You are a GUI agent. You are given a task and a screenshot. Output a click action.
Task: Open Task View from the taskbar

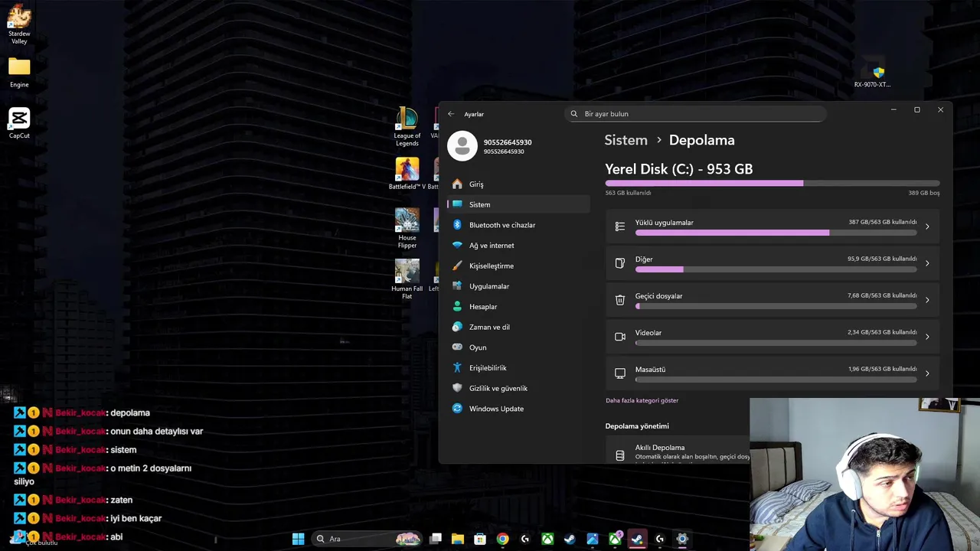point(436,539)
